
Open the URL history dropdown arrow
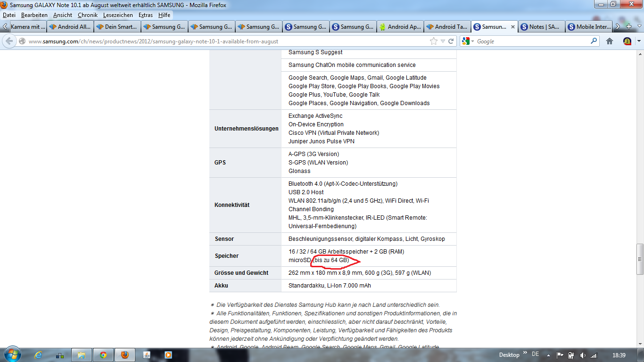(443, 41)
